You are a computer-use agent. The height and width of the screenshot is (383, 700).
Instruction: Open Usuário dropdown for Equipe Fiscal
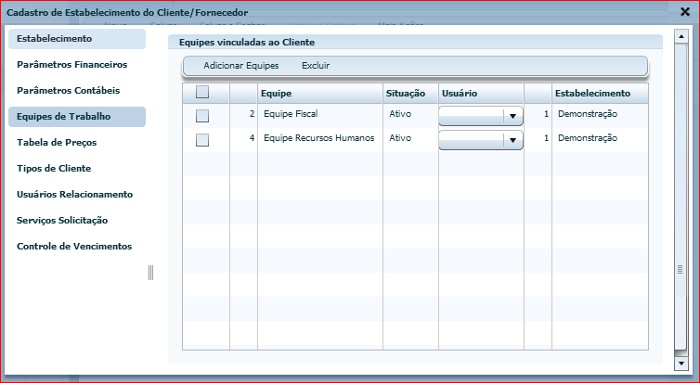481,116
